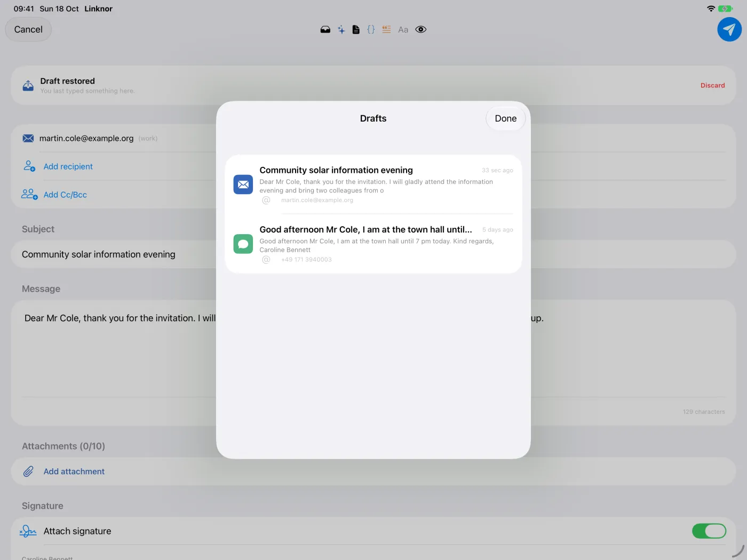Toggle the eye preview icon
This screenshot has height=560, width=747.
(x=421, y=30)
